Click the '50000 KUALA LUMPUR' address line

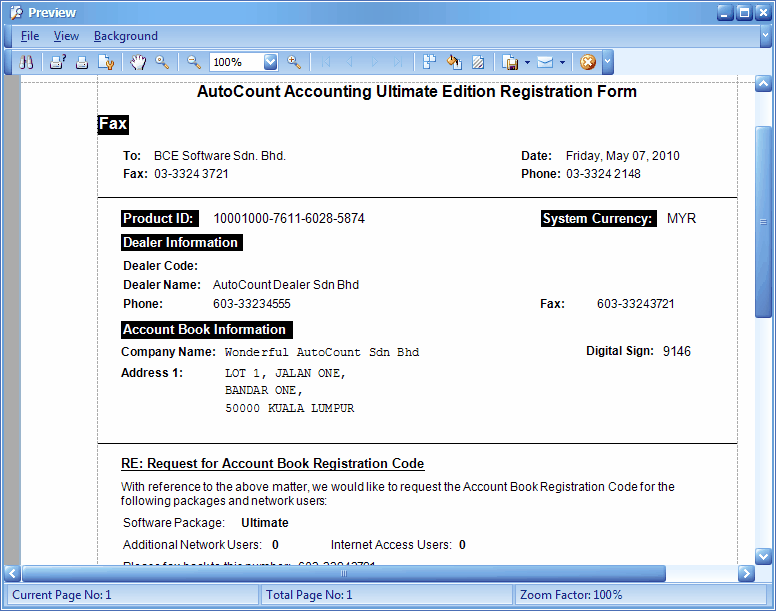290,408
